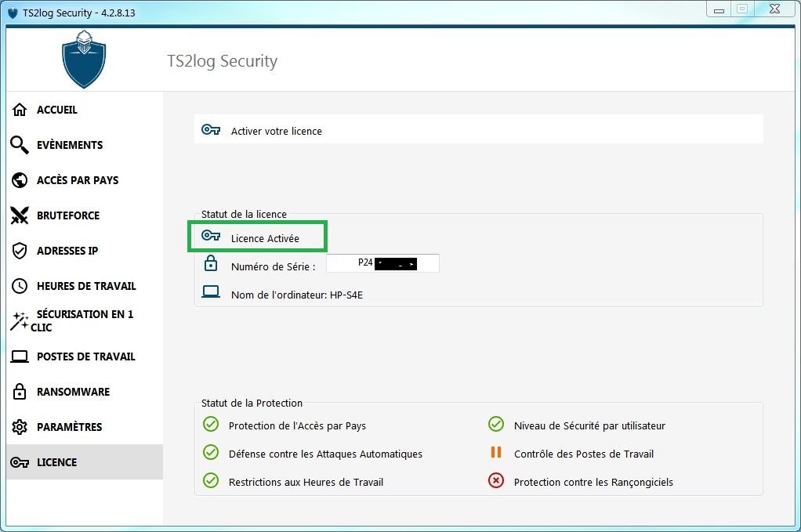Image resolution: width=801 pixels, height=532 pixels.
Task: Click Contrôle des Postes de Travail label
Action: [584, 454]
